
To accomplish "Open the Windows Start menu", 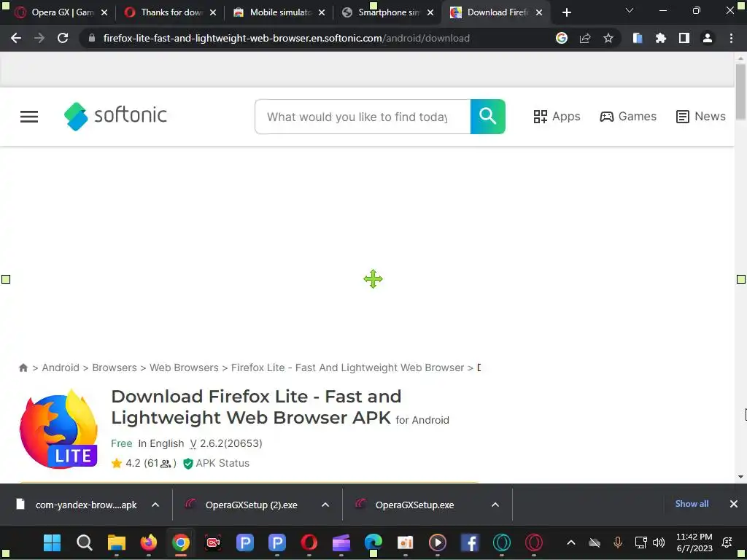I will pyautogui.click(x=52, y=542).
